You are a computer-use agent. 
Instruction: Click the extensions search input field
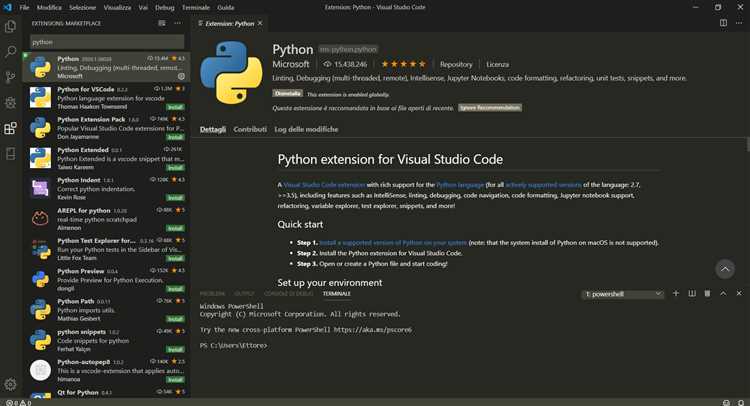pos(107,42)
